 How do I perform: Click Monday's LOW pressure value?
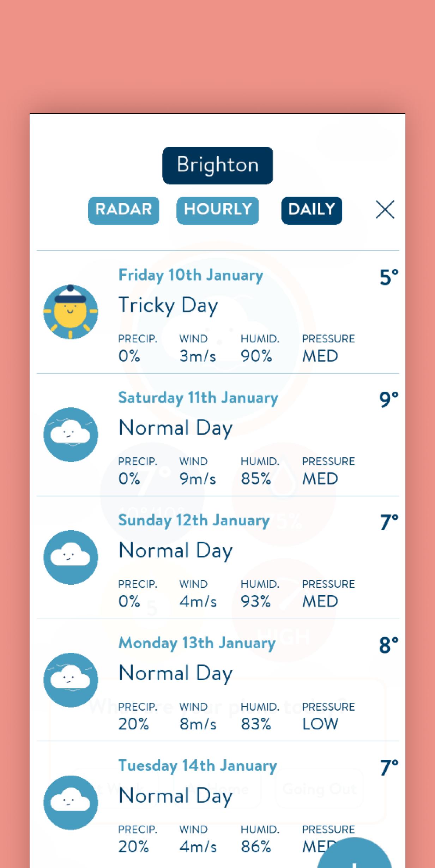point(320,724)
